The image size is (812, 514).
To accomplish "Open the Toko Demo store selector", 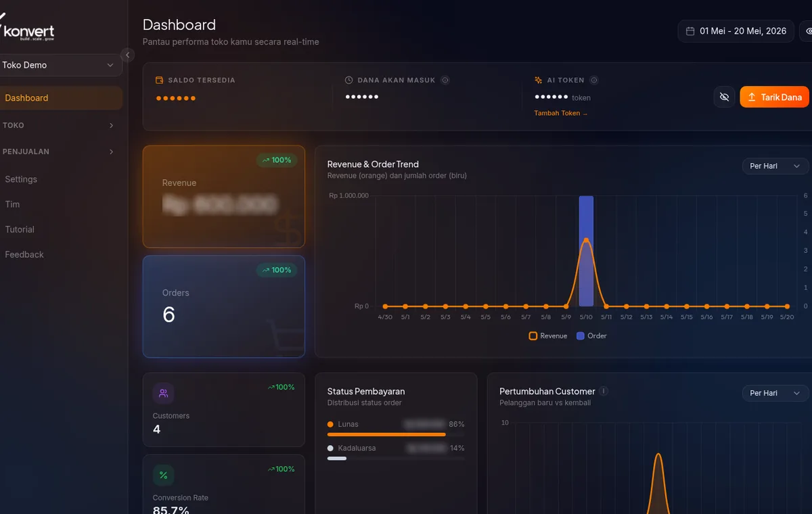I will (x=60, y=65).
